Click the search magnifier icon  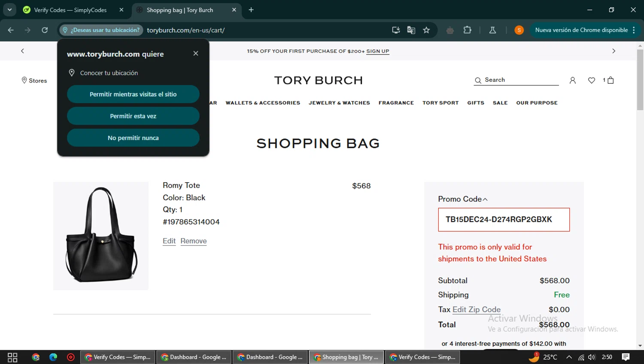[478, 80]
